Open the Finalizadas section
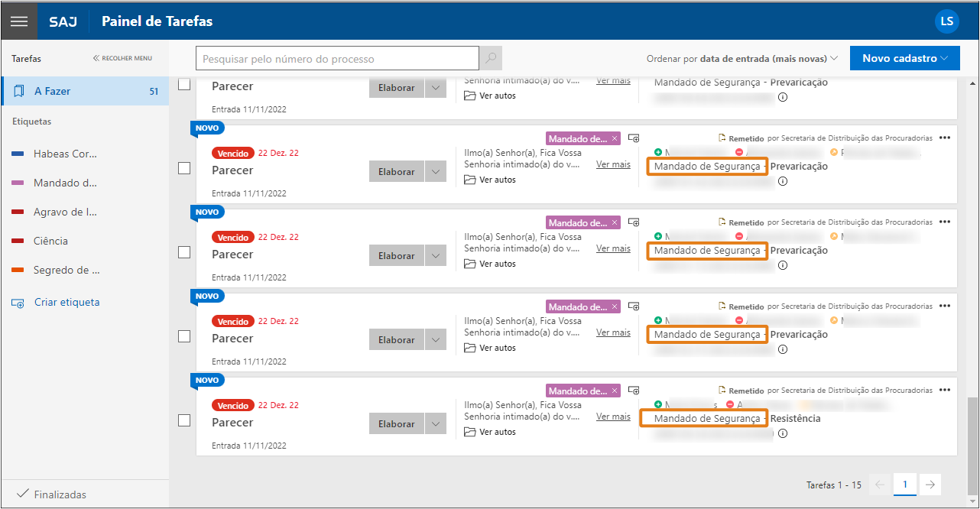This screenshot has width=980, height=509. pos(60,494)
